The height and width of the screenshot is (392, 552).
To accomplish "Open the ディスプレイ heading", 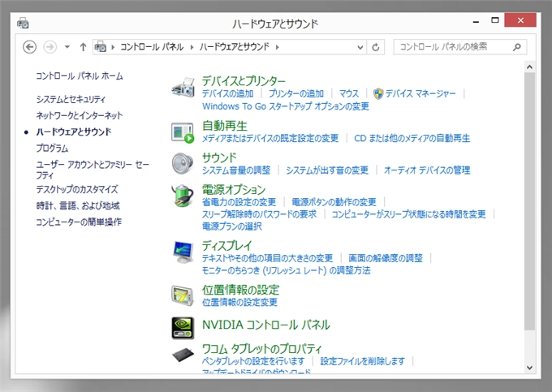I will point(227,246).
